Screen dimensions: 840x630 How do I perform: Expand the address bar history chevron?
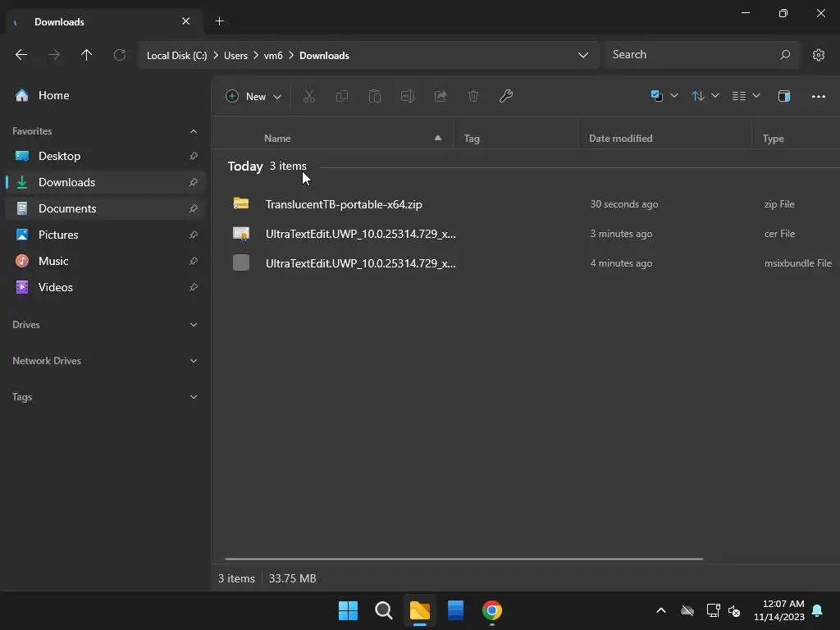pos(583,55)
